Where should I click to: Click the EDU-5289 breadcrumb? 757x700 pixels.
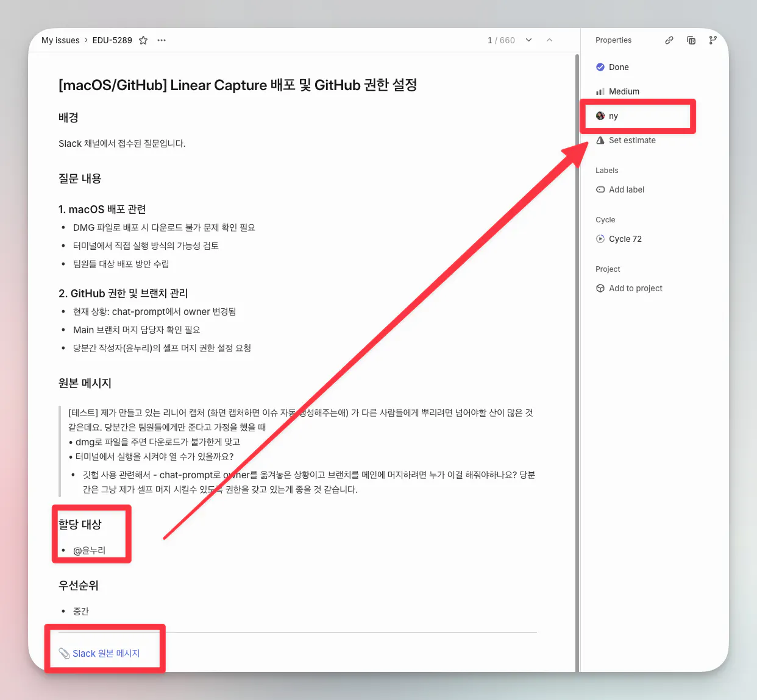pos(112,40)
